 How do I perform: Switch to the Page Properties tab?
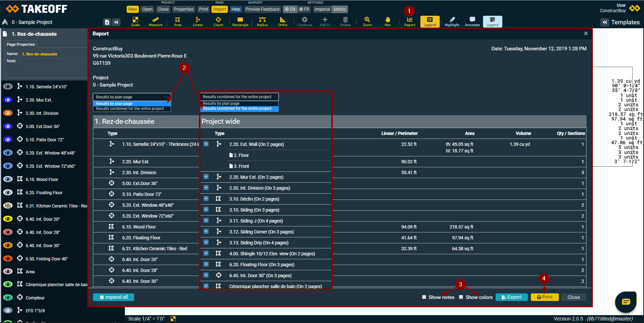[x=21, y=44]
